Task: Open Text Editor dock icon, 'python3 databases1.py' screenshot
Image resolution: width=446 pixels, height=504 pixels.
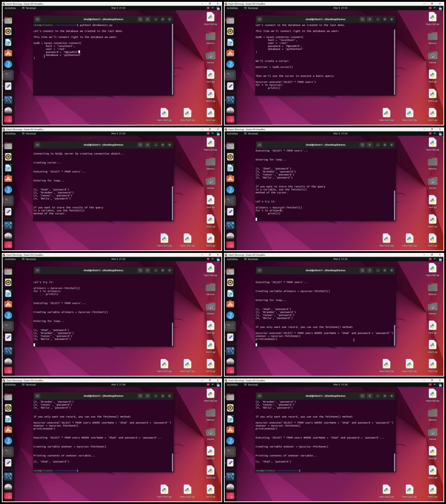Action: pos(8,86)
